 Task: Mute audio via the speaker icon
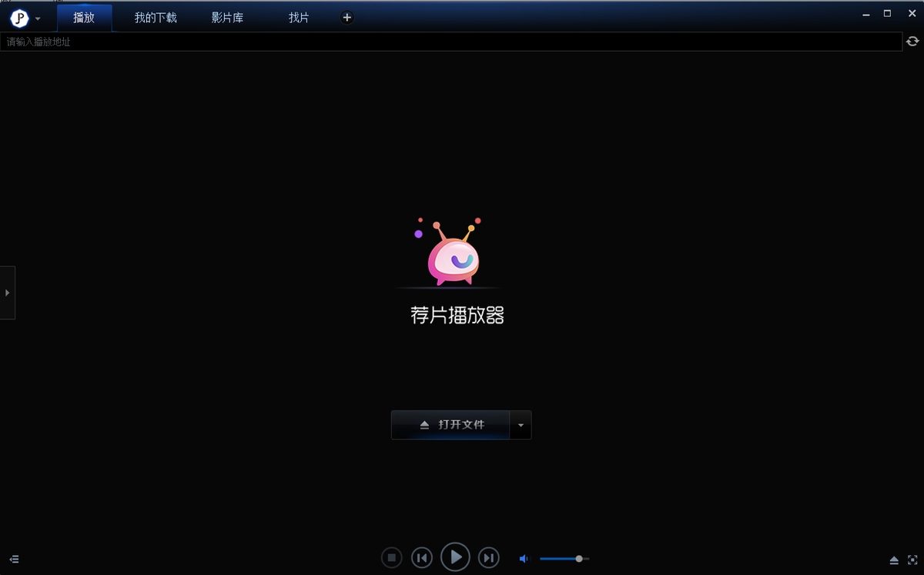(x=524, y=559)
